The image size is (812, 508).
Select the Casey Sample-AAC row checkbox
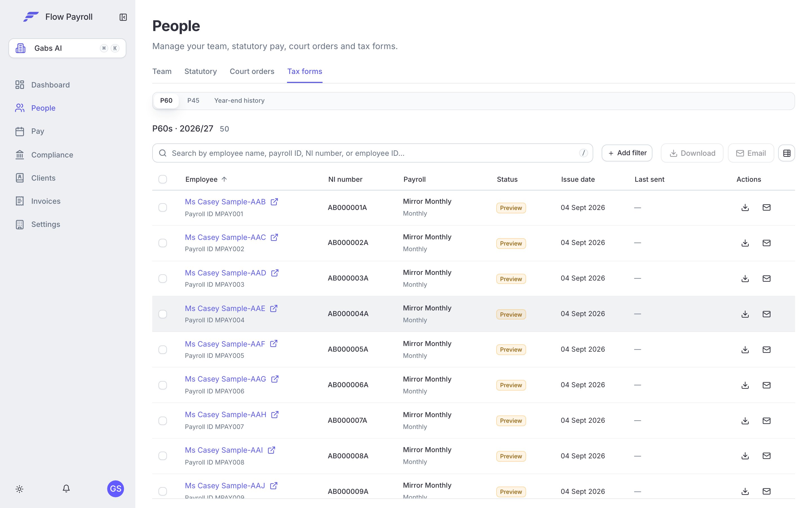(163, 243)
